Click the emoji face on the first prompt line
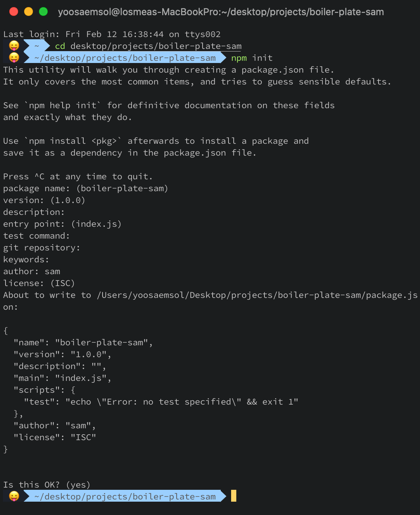Image resolution: width=420 pixels, height=515 pixels. coord(14,46)
